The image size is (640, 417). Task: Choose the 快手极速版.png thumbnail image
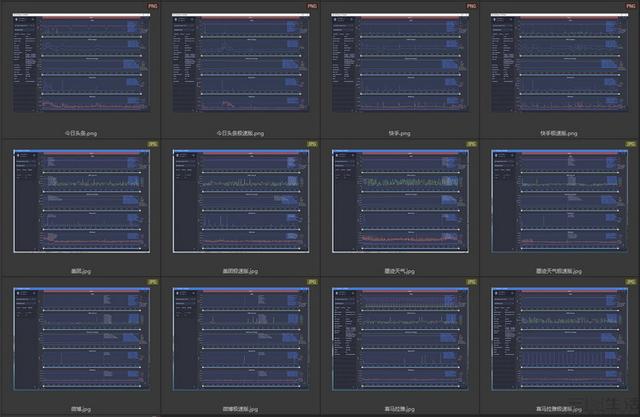pos(559,63)
